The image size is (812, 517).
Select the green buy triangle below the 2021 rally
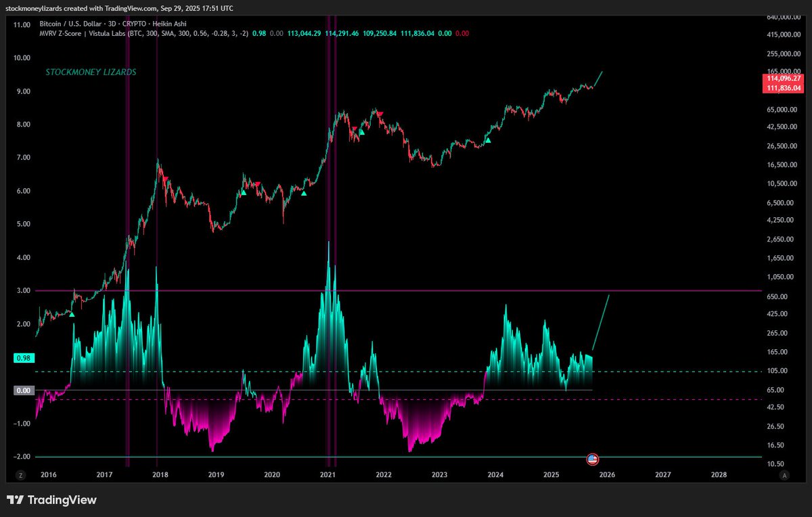363,133
